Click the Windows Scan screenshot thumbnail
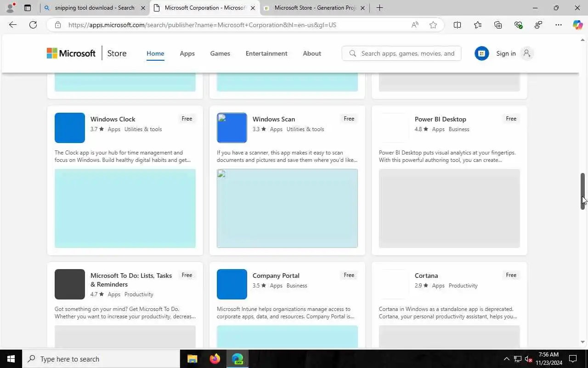Image resolution: width=588 pixels, height=368 pixels. tap(287, 208)
